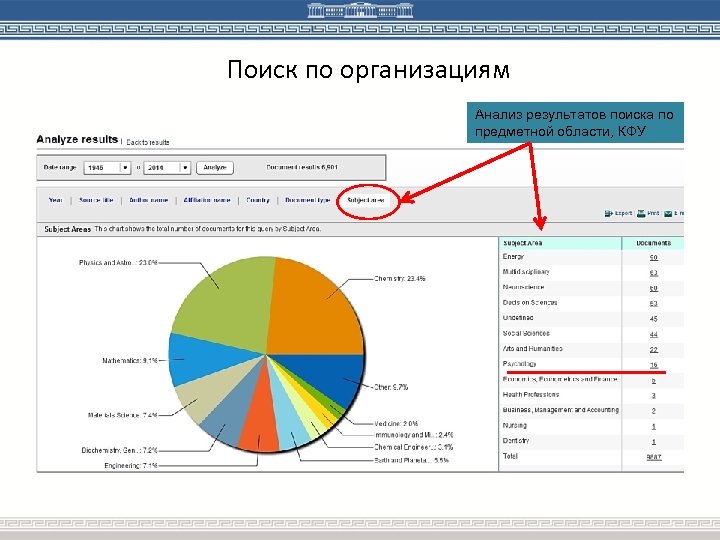This screenshot has height=540, width=720.
Task: Open the Dentistry row document count
Action: (x=653, y=442)
